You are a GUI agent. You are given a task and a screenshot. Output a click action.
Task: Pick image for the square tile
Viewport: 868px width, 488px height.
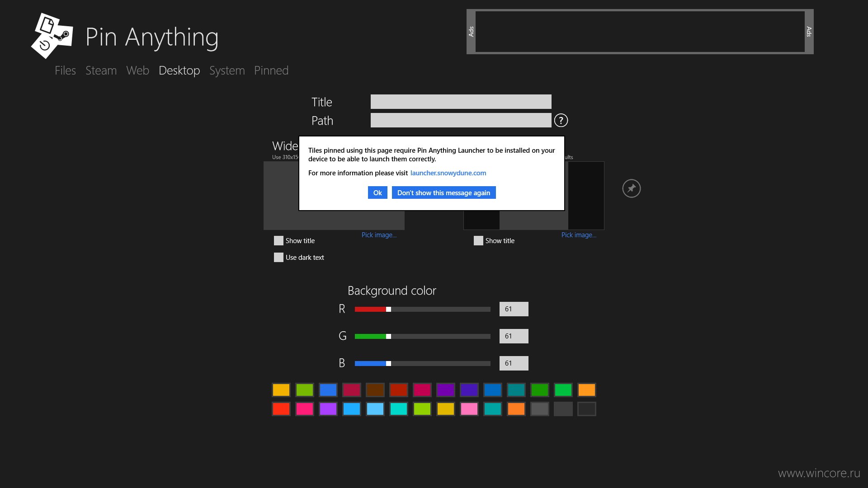coord(579,235)
